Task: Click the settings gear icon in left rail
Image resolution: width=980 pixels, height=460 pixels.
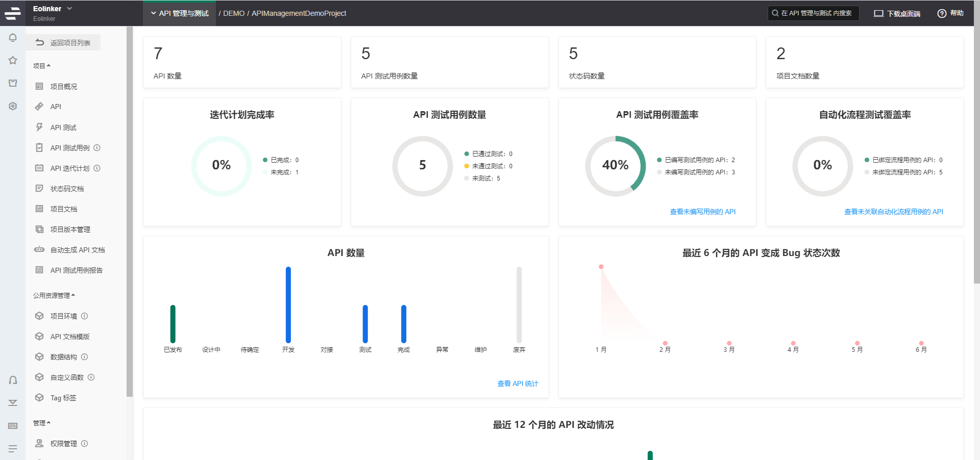Action: (13, 106)
